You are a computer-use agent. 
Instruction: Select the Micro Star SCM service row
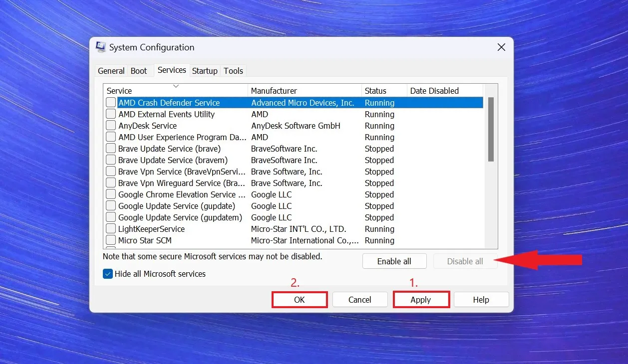(145, 240)
